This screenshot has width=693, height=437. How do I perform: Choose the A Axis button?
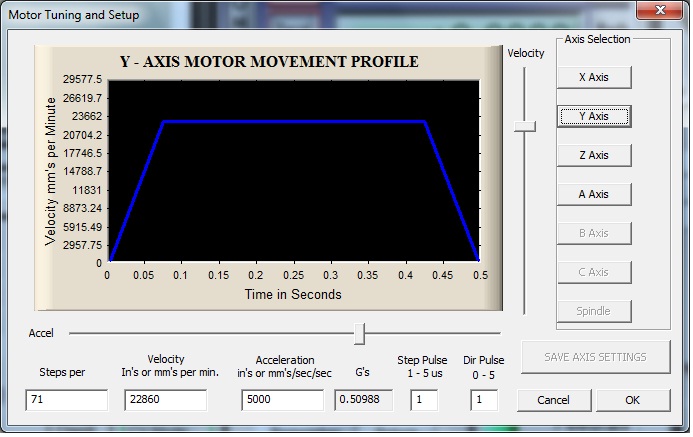(x=594, y=194)
